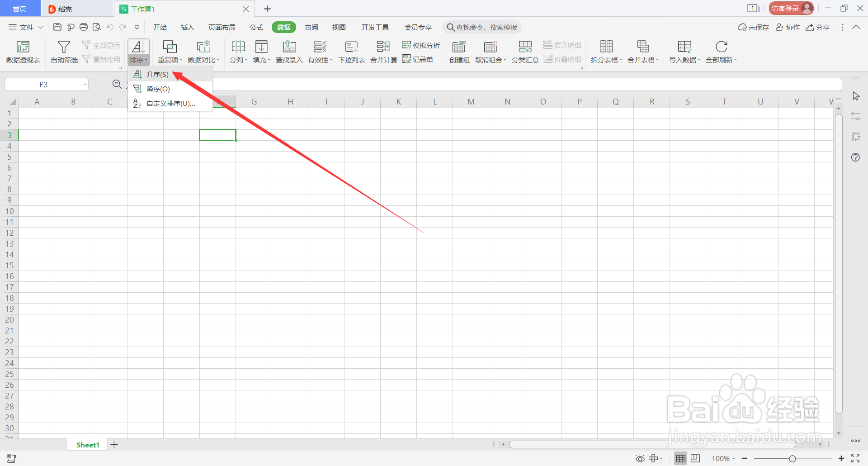This screenshot has height=466, width=868.
Task: Open the 文件 File menu
Action: (x=26, y=27)
